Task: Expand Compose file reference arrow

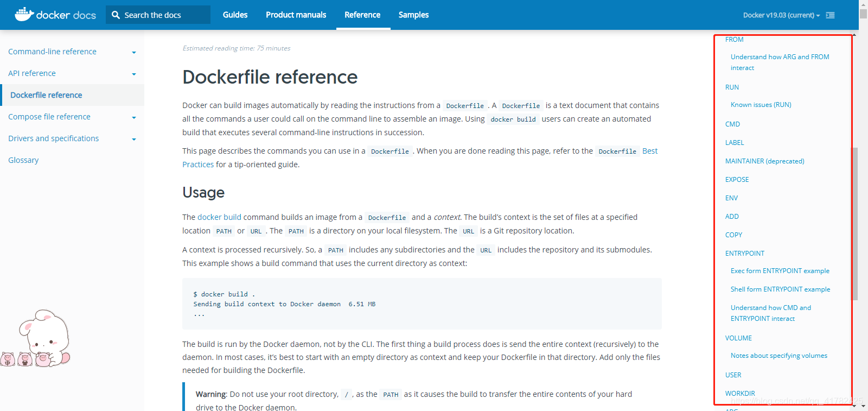Action: [134, 118]
